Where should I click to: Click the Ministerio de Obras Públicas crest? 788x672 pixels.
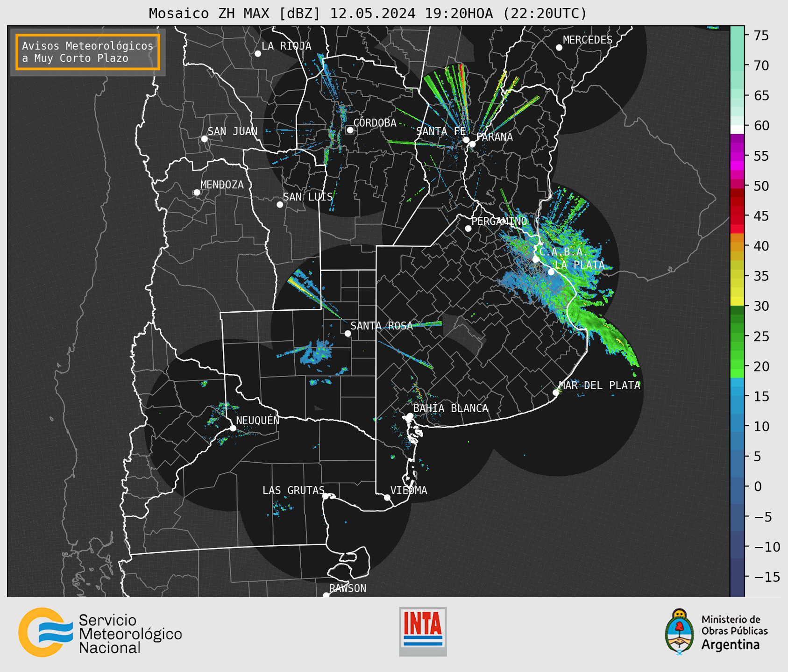pyautogui.click(x=679, y=632)
